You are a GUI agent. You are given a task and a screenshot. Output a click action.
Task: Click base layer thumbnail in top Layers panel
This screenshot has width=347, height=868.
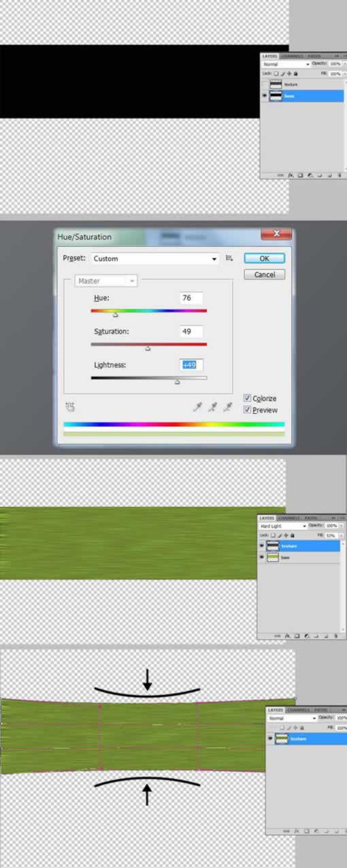click(x=276, y=96)
